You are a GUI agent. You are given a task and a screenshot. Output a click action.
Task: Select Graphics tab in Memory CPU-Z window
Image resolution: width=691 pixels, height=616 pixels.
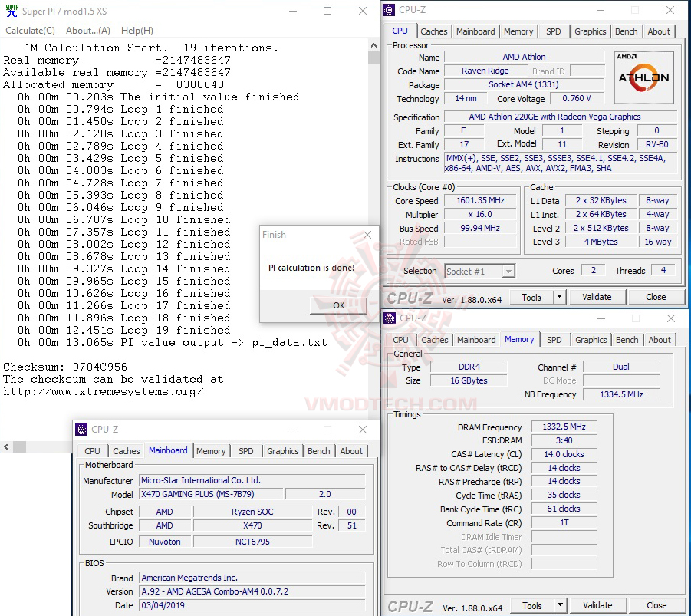tap(591, 340)
